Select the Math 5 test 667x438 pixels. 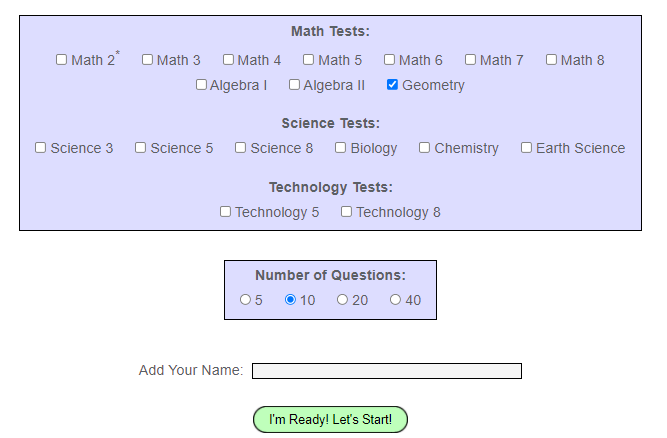click(x=309, y=60)
